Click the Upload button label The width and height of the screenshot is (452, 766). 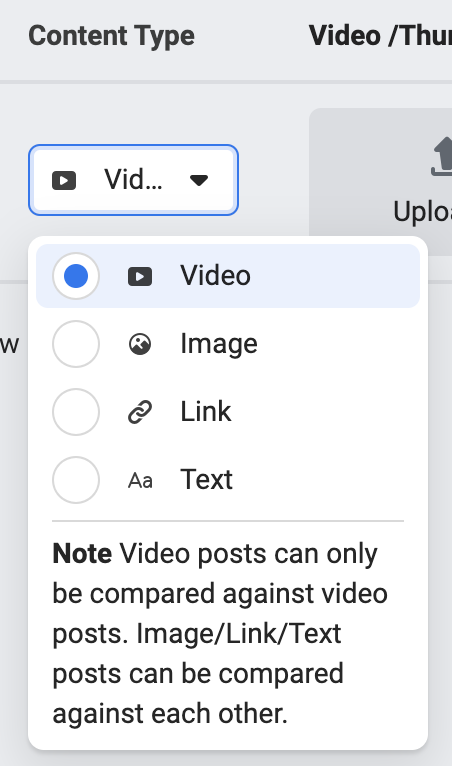(422, 212)
